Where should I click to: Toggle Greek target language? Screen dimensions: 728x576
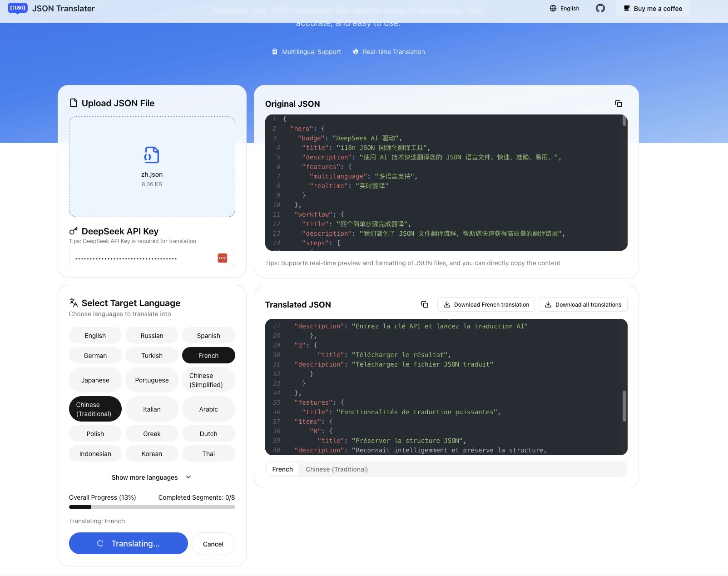(152, 433)
